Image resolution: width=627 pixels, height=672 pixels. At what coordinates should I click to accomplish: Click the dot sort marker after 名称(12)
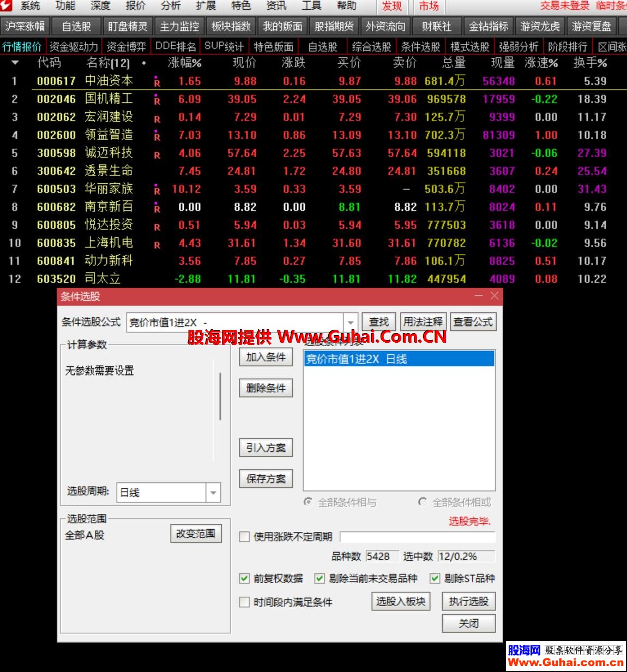click(143, 63)
